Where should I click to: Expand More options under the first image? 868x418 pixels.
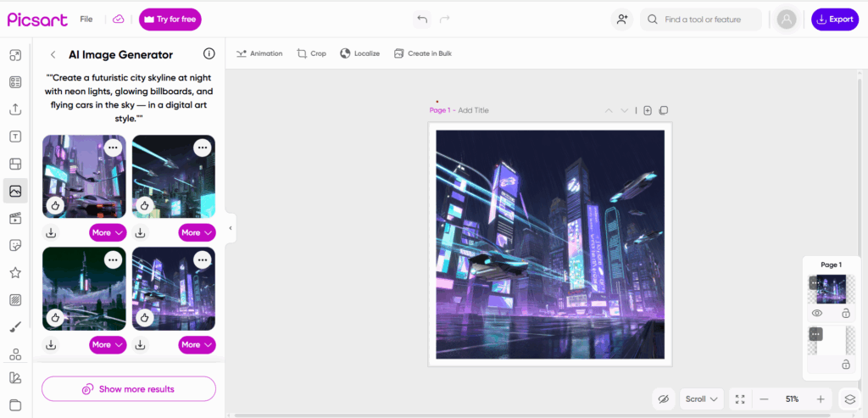[x=108, y=232]
